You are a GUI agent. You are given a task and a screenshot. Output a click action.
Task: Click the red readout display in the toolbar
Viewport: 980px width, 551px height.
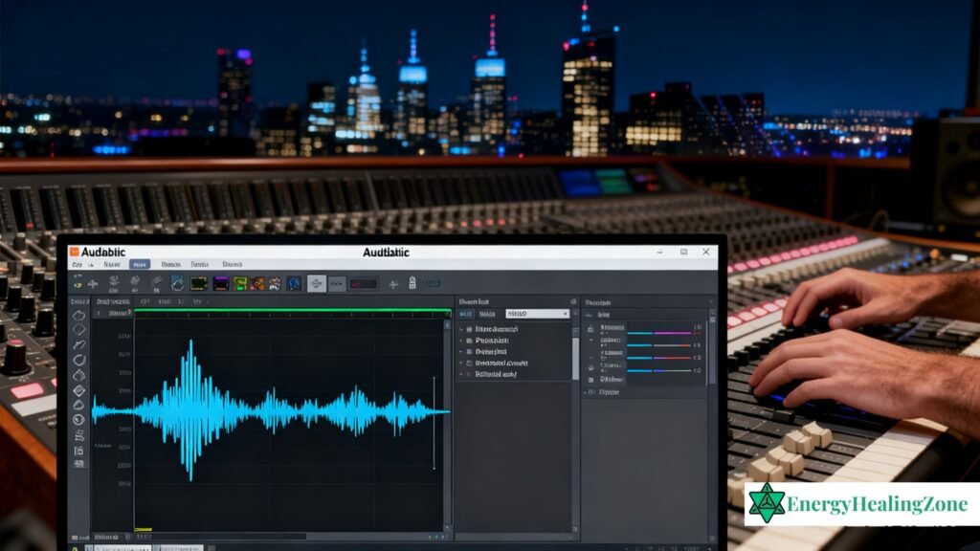(363, 284)
